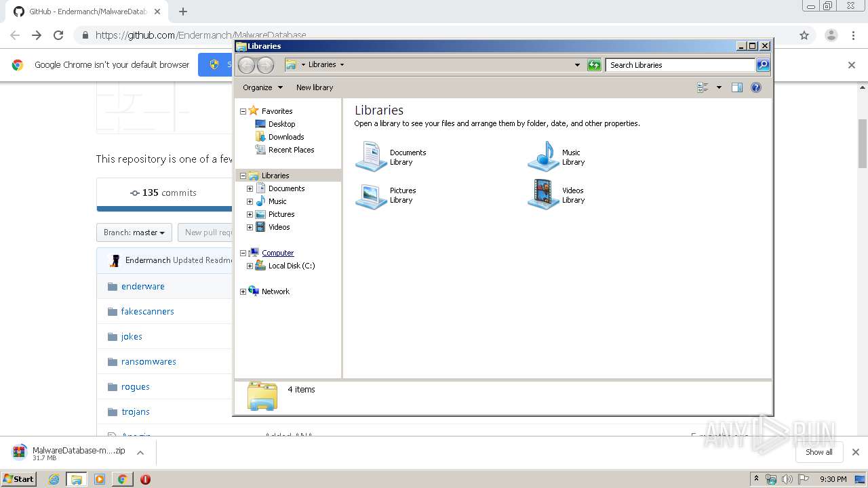Open the trojans folder on GitHub

[136, 411]
